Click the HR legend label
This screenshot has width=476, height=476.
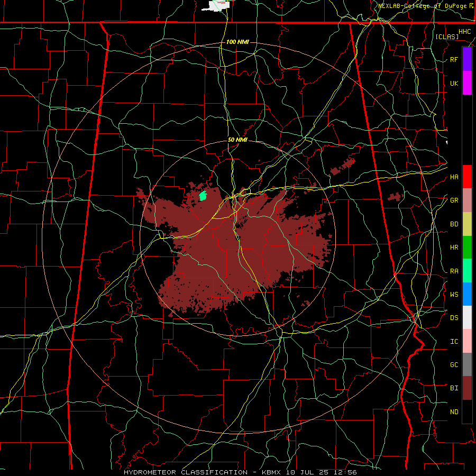pyautogui.click(x=454, y=248)
